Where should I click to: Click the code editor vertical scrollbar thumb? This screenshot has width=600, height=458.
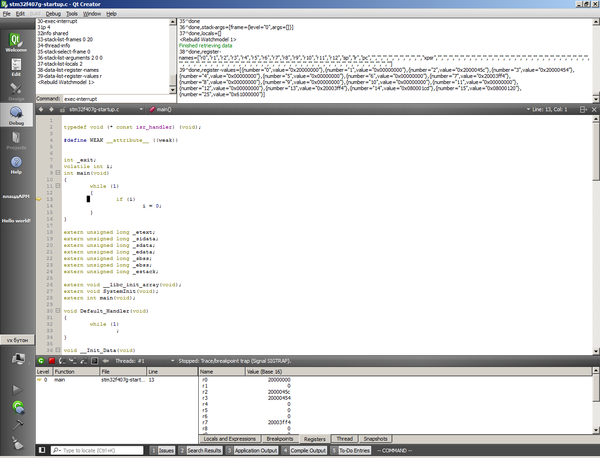point(596,152)
